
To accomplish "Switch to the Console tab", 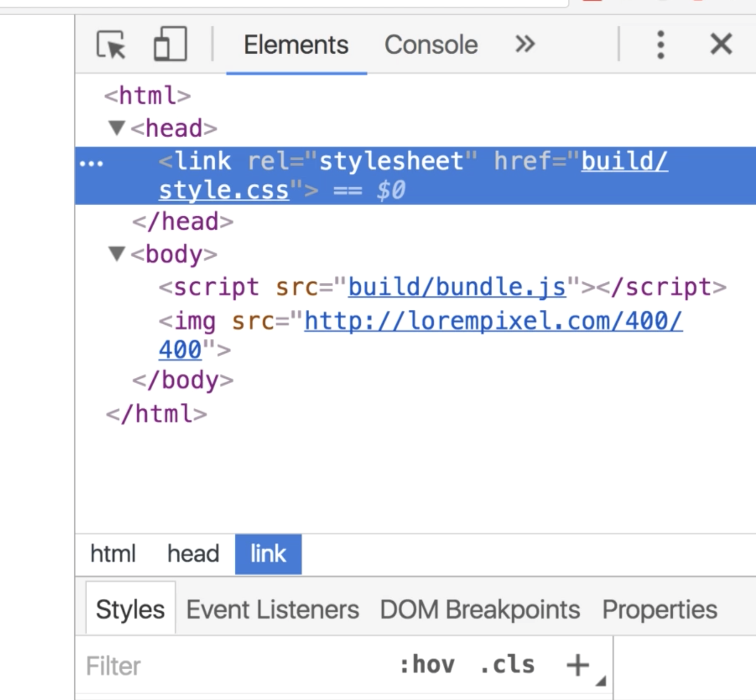I will pyautogui.click(x=431, y=45).
